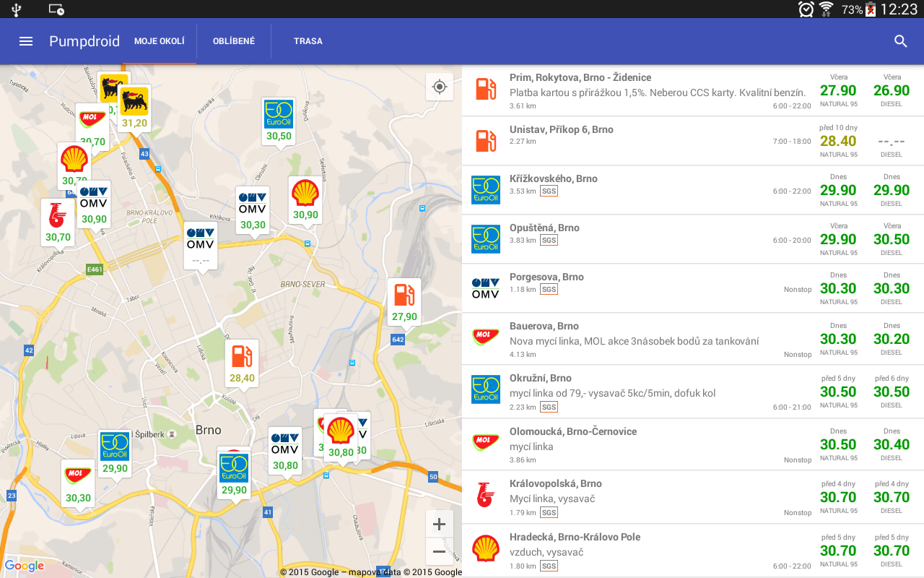Tap the OMV map marker priced 30,30
Viewport: 924px width, 578px height.
click(253, 211)
